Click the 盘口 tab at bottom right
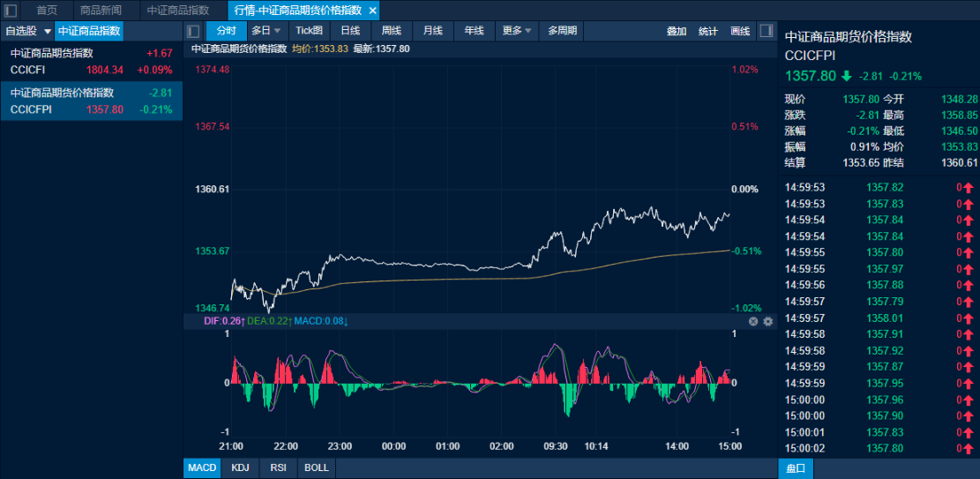This screenshot has width=980, height=479. (x=795, y=468)
